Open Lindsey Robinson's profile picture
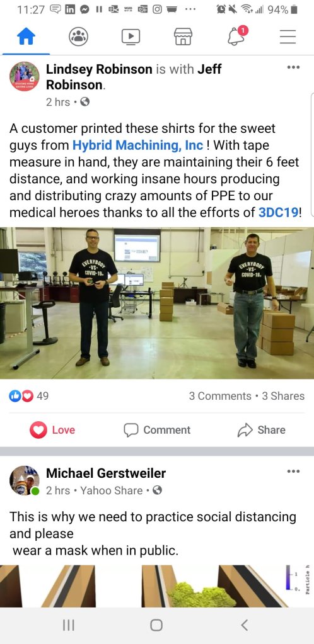This screenshot has height=644, width=314. [x=25, y=77]
